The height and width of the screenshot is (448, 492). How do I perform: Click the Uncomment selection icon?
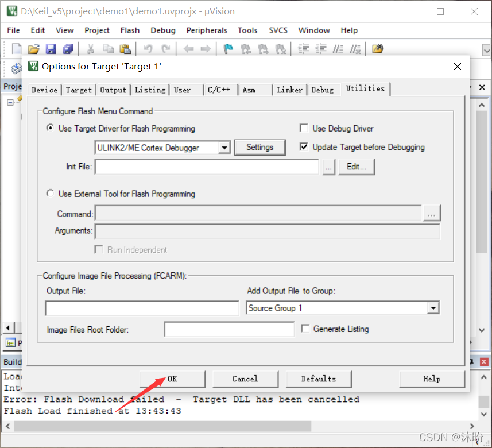355,49
